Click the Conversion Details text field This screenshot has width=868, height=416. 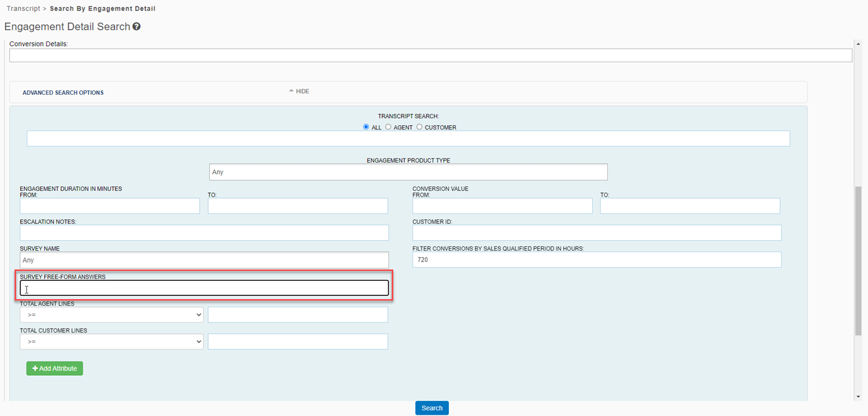pyautogui.click(x=431, y=55)
